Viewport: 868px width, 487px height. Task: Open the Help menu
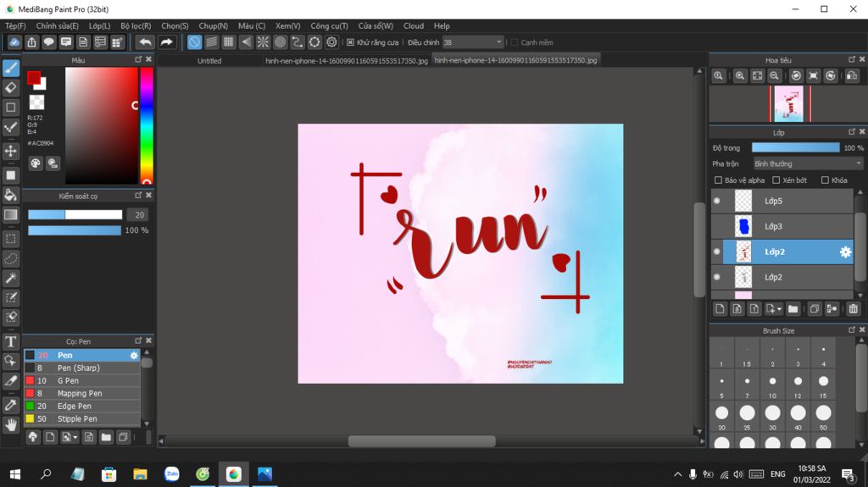442,26
